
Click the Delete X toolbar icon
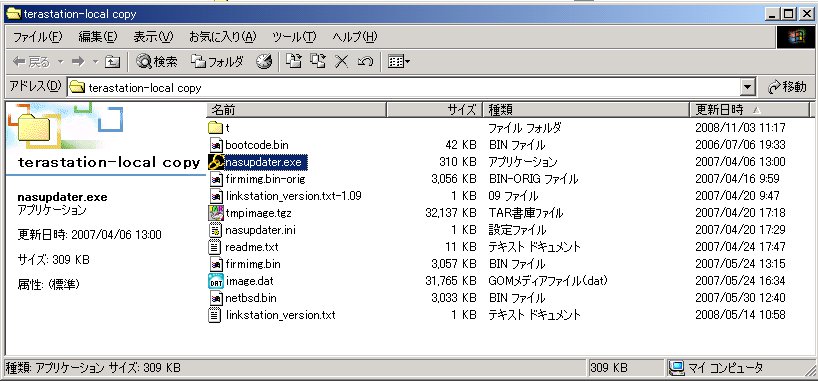coord(341,62)
